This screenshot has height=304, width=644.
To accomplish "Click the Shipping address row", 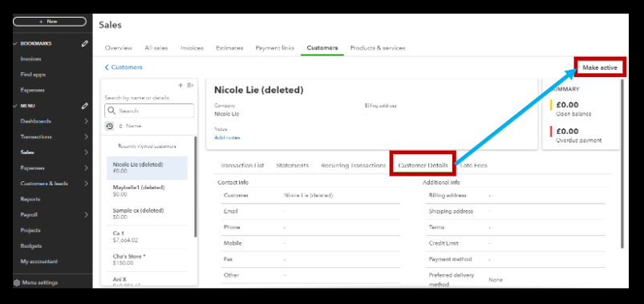I will click(x=516, y=211).
